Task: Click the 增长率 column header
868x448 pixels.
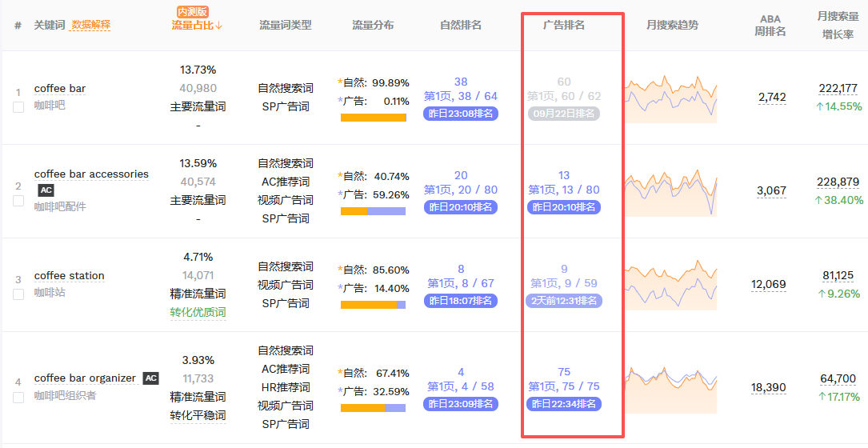Action: [838, 34]
